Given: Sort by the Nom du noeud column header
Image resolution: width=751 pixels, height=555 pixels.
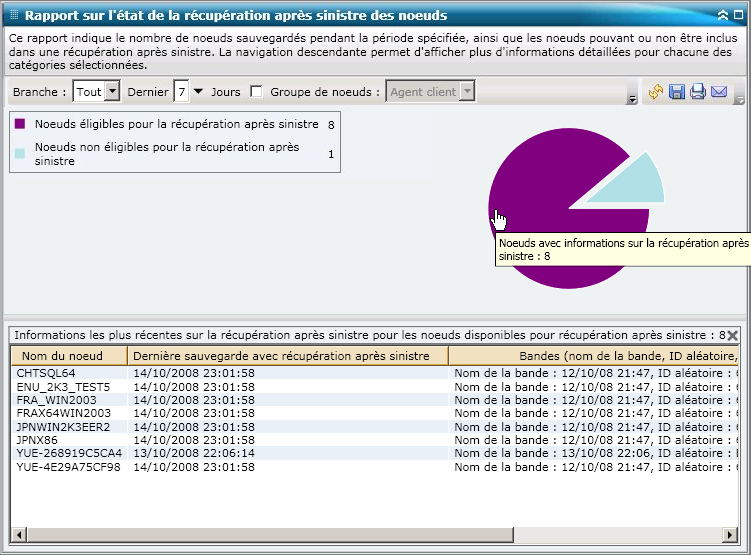Looking at the screenshot, I should pyautogui.click(x=69, y=356).
